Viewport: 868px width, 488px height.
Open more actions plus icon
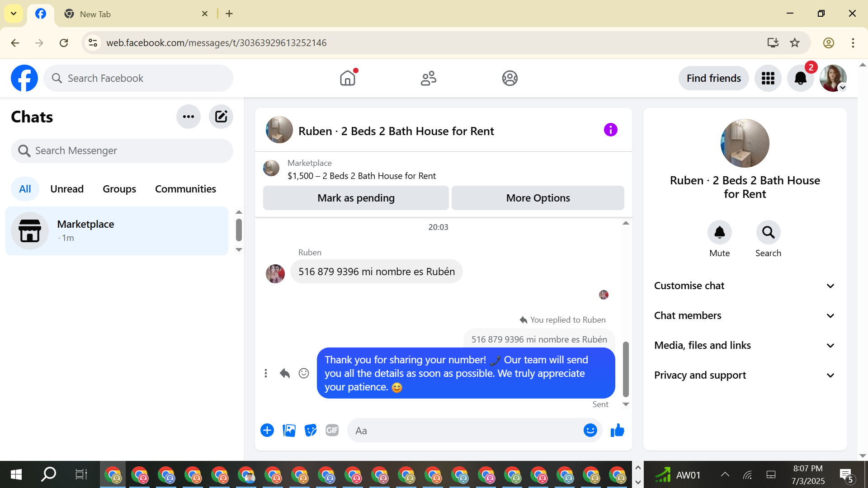point(267,431)
